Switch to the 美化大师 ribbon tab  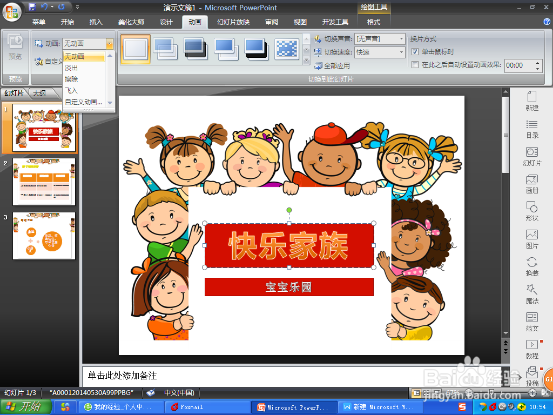pyautogui.click(x=131, y=22)
